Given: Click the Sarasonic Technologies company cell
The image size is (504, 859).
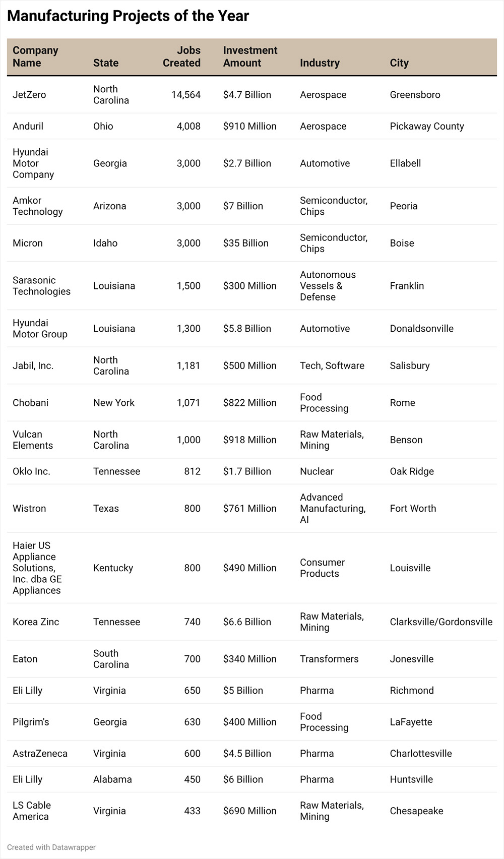Looking at the screenshot, I should point(41,286).
